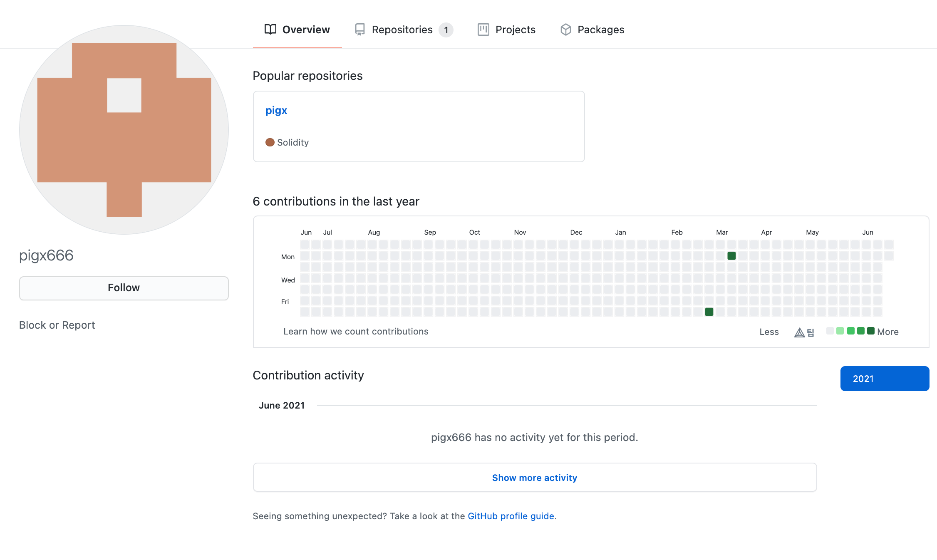Click the BAT triangle tip icon
This screenshot has width=937, height=560.
(799, 332)
